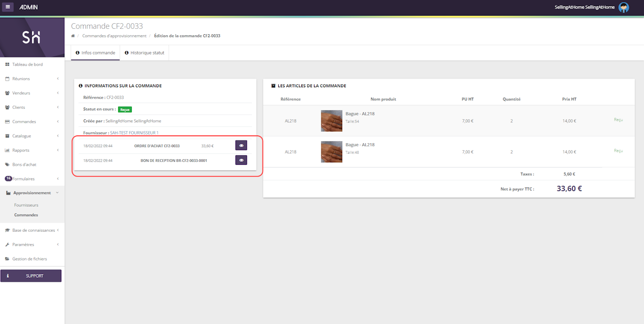View the Bon de reception BR-CF2-0033-0001 document
The width and height of the screenshot is (644, 324).
[241, 160]
